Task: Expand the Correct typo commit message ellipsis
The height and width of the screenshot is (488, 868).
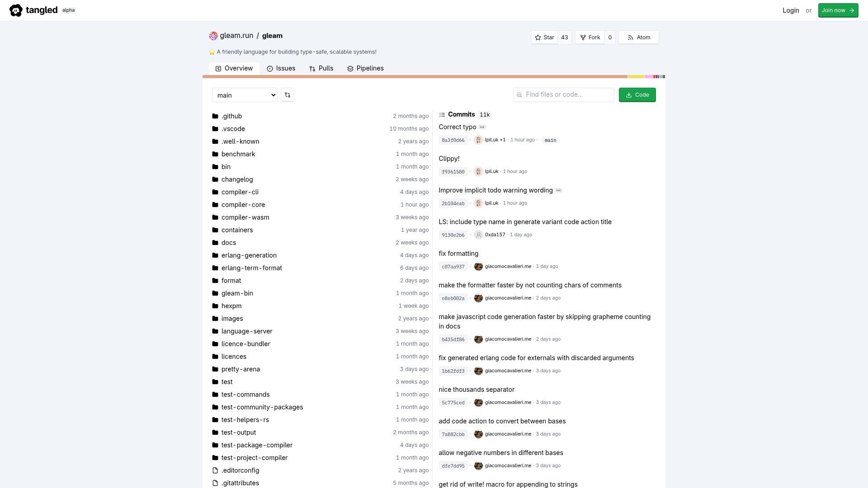Action: [x=482, y=127]
